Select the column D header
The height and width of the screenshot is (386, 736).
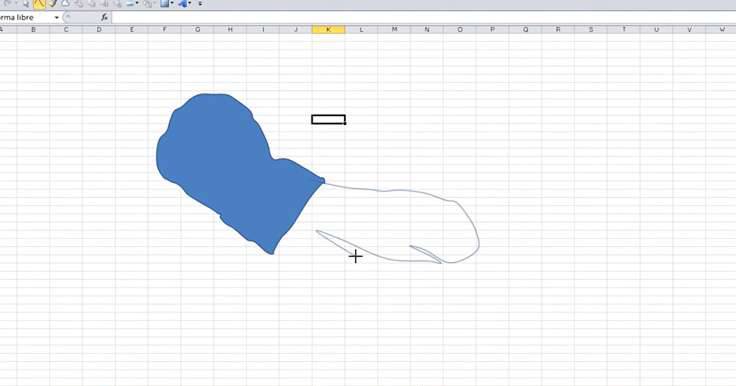99,30
